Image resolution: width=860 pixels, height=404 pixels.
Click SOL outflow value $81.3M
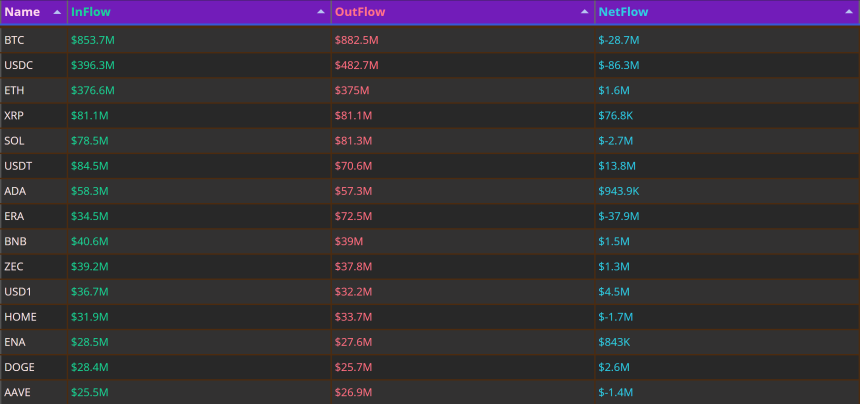354,141
